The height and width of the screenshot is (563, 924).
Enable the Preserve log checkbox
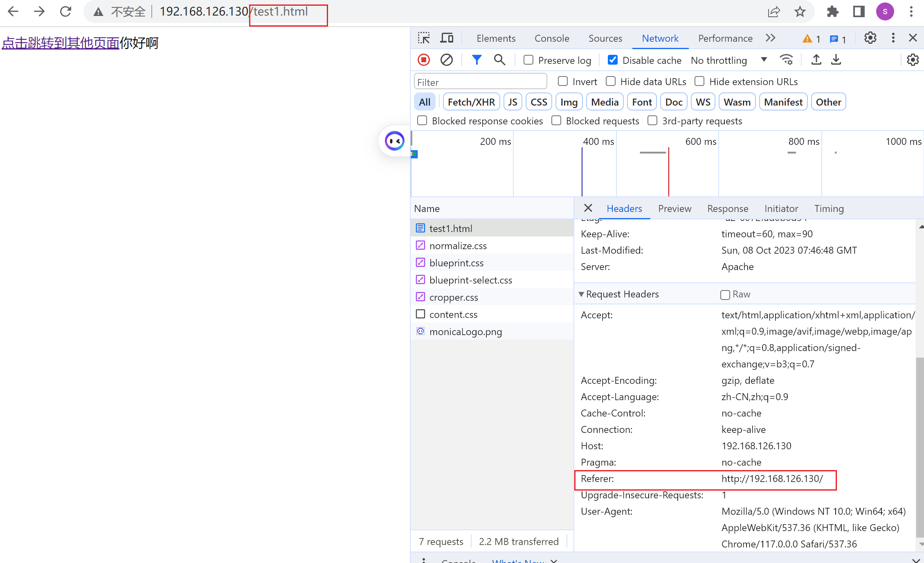point(528,60)
